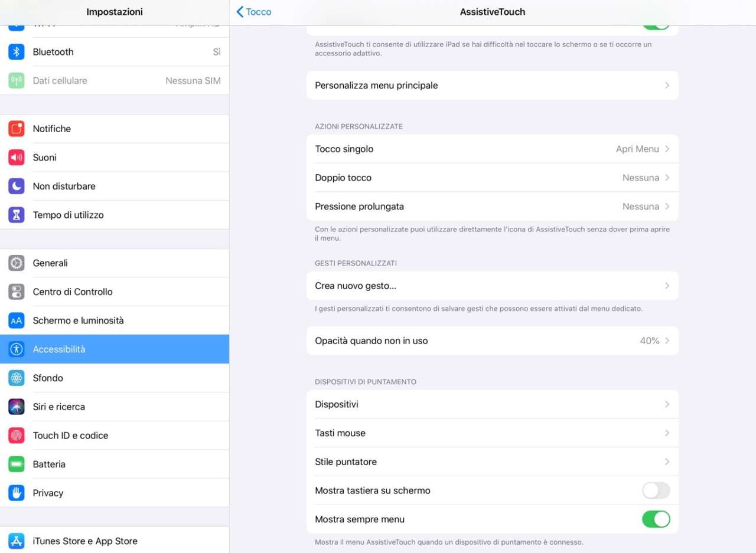This screenshot has height=553, width=756.
Task: Tap the Suoni speaker icon
Action: [x=17, y=158]
